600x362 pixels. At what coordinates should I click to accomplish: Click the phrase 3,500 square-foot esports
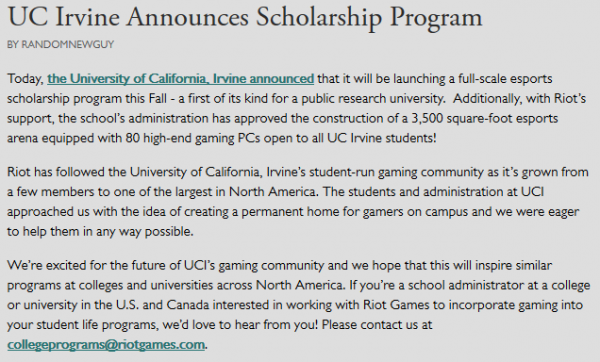pyautogui.click(x=484, y=119)
